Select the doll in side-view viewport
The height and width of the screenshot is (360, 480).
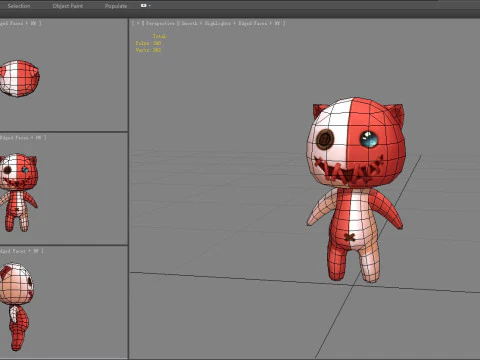point(17,307)
